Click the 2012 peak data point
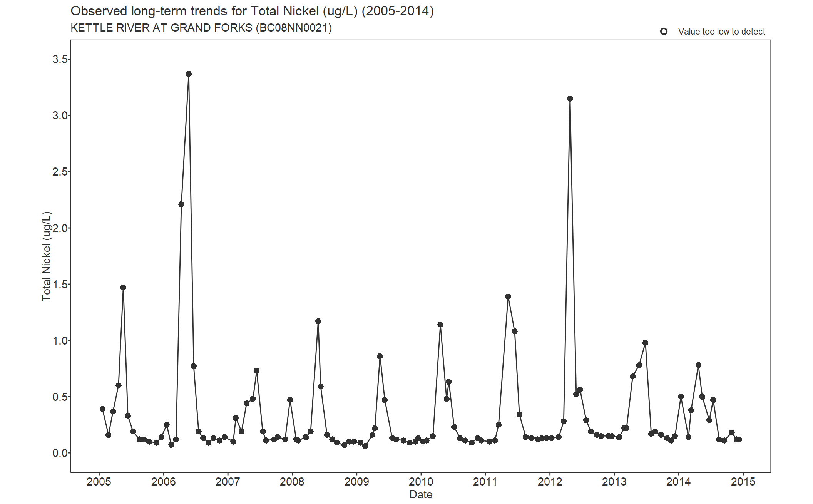Image resolution: width=813 pixels, height=504 pixels. pyautogui.click(x=570, y=99)
